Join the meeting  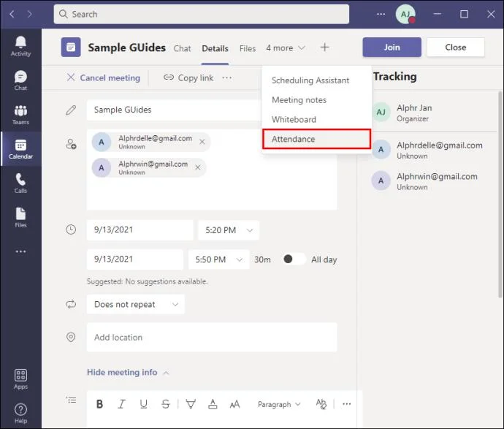pos(392,48)
